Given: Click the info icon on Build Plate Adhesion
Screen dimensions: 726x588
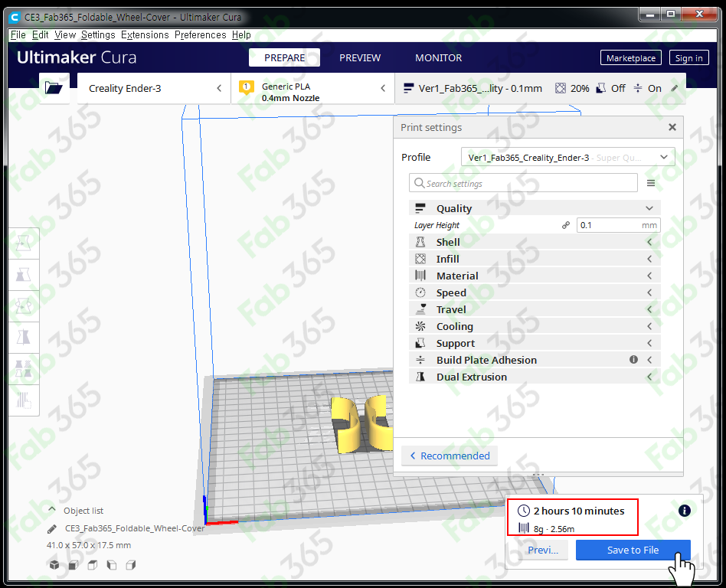Looking at the screenshot, I should coord(633,360).
